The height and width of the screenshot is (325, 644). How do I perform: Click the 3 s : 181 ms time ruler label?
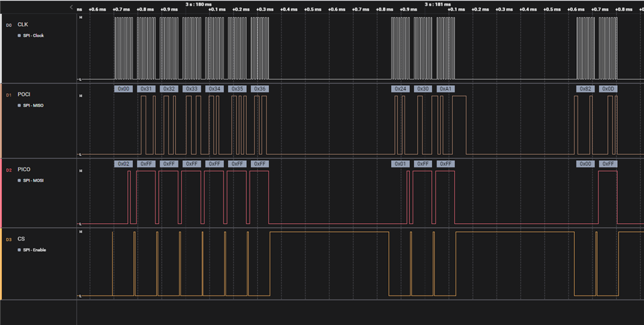tap(438, 4)
